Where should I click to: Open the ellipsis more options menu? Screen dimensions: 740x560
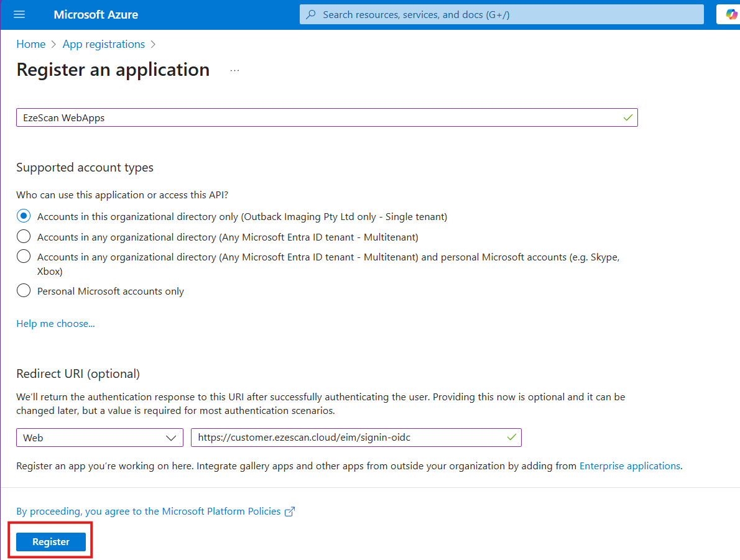pos(234,71)
